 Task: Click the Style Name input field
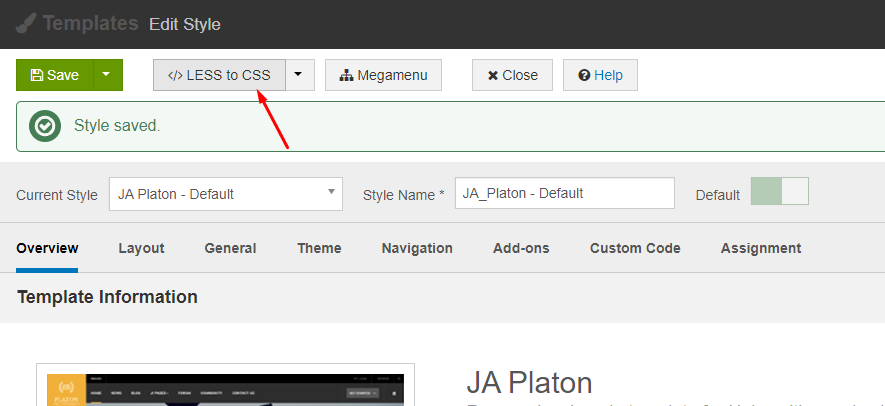coord(564,193)
